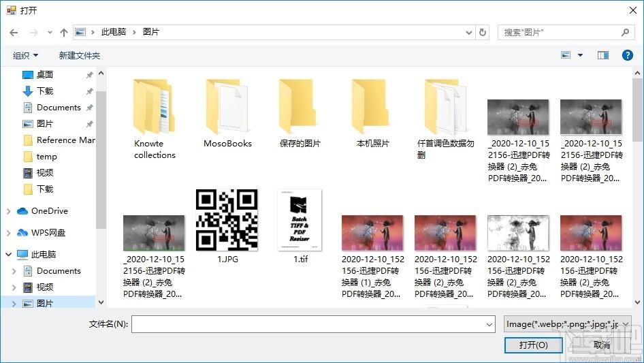This screenshot has width=644, height=363.
Task: Click the magnifier search icon
Action: point(625,32)
